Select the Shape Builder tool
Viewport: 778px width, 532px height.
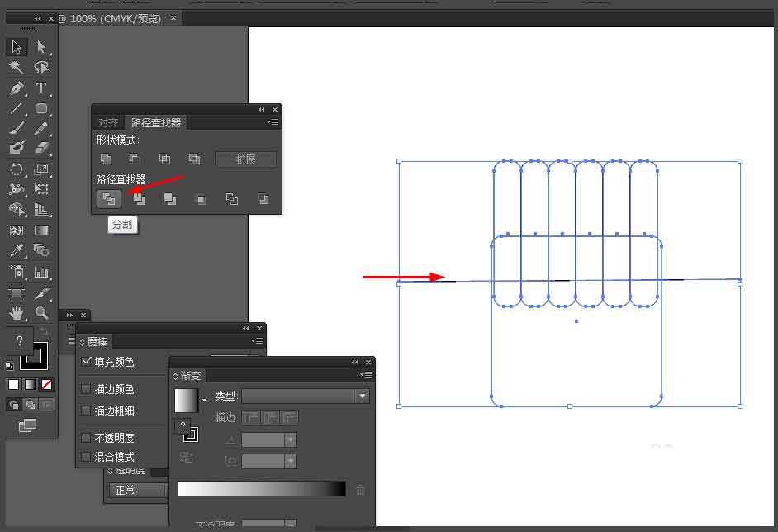pyautogui.click(x=17, y=210)
